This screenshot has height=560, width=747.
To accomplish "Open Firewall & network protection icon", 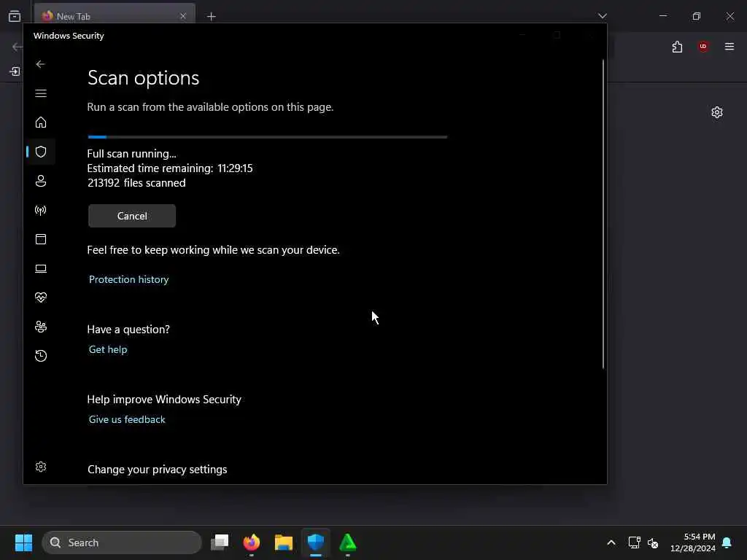I will coord(41,210).
